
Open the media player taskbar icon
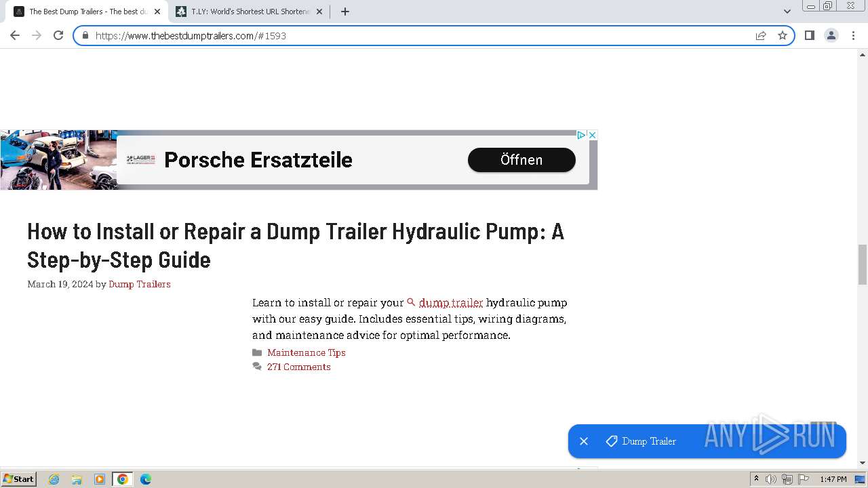[100, 479]
